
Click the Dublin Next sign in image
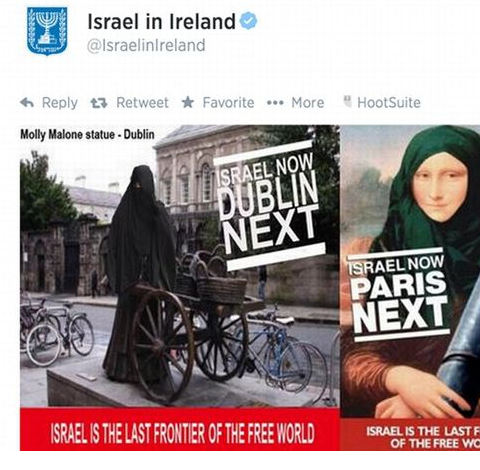tap(269, 205)
